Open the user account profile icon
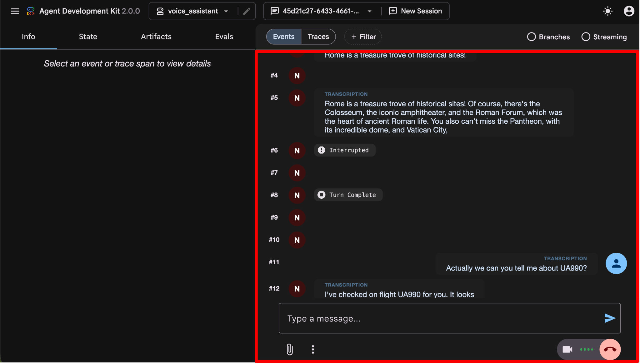 click(629, 11)
